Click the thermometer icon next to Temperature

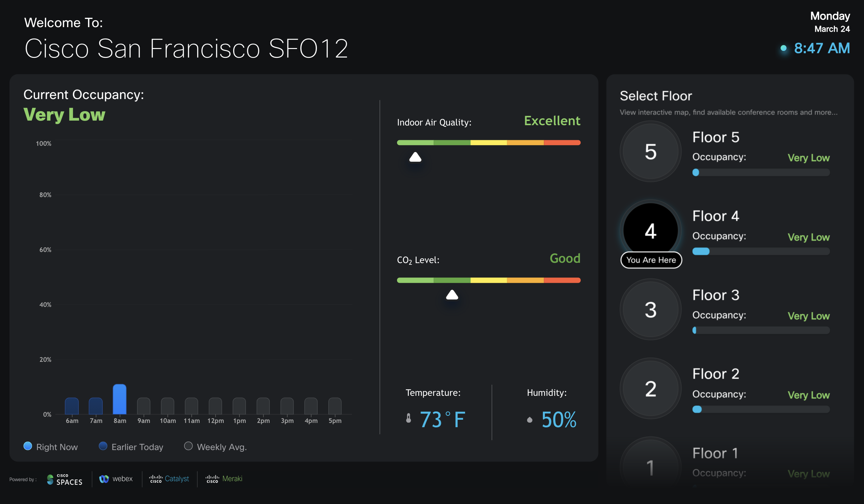[408, 418]
